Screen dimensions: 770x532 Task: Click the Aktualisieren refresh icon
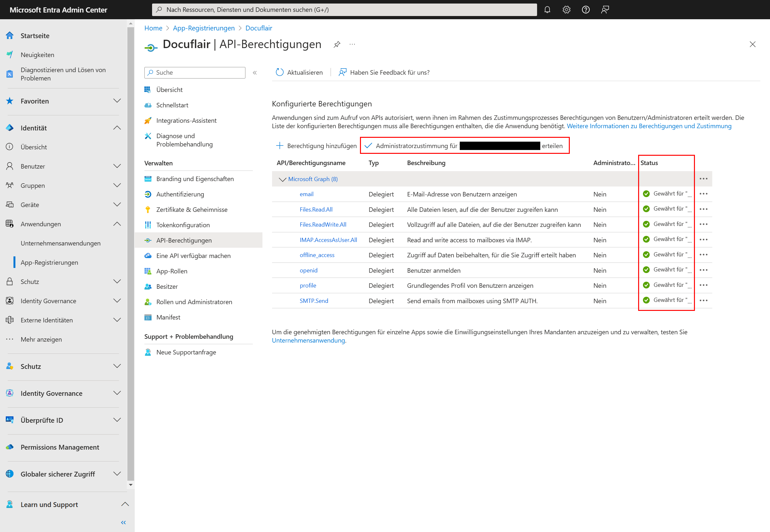pos(278,72)
